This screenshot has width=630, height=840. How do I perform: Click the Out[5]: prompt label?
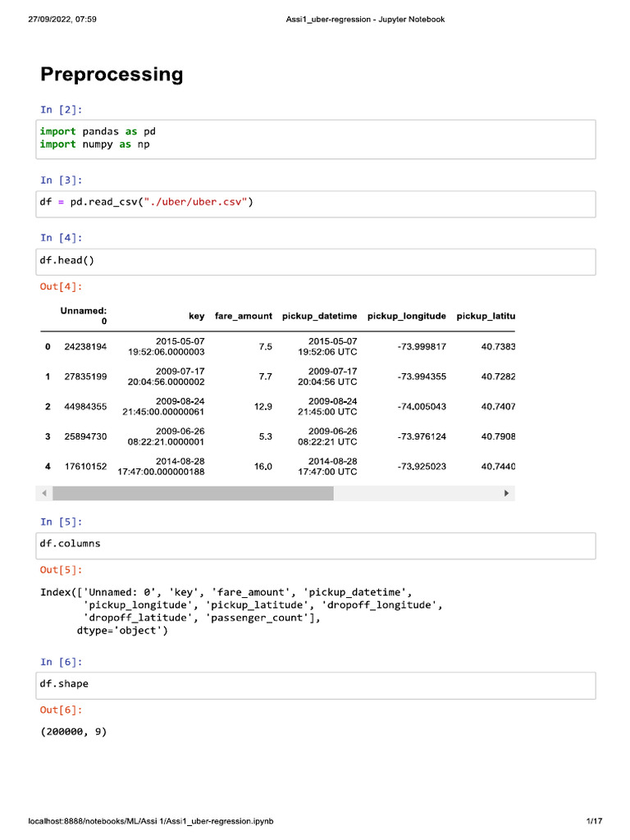[61, 570]
